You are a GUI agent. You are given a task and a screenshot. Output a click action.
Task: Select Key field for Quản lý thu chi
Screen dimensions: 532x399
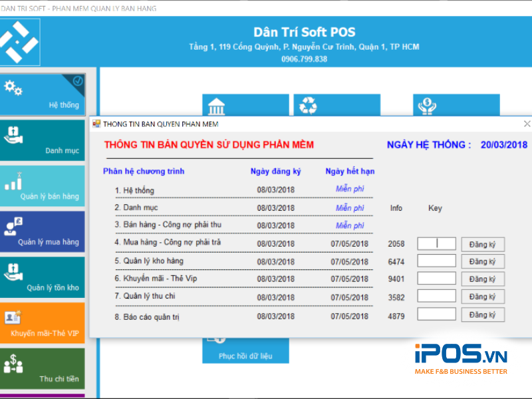[x=436, y=297]
